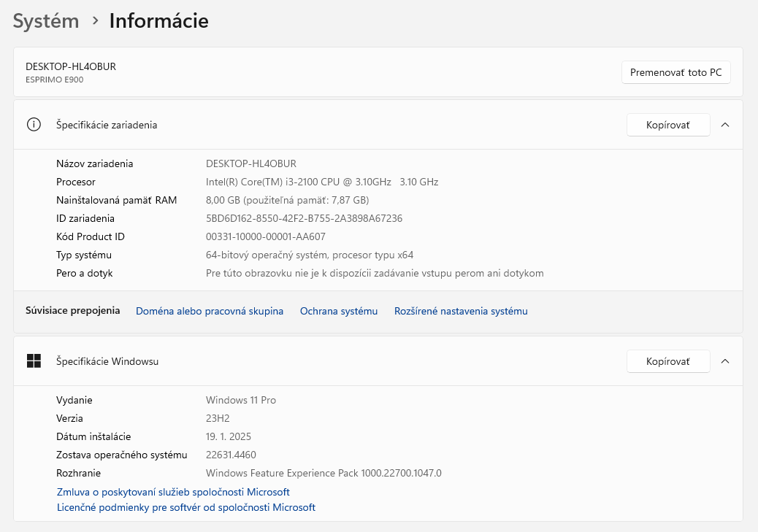Open Licenčné podmienky pre softvér
The width and height of the screenshot is (758, 532).
coord(185,506)
